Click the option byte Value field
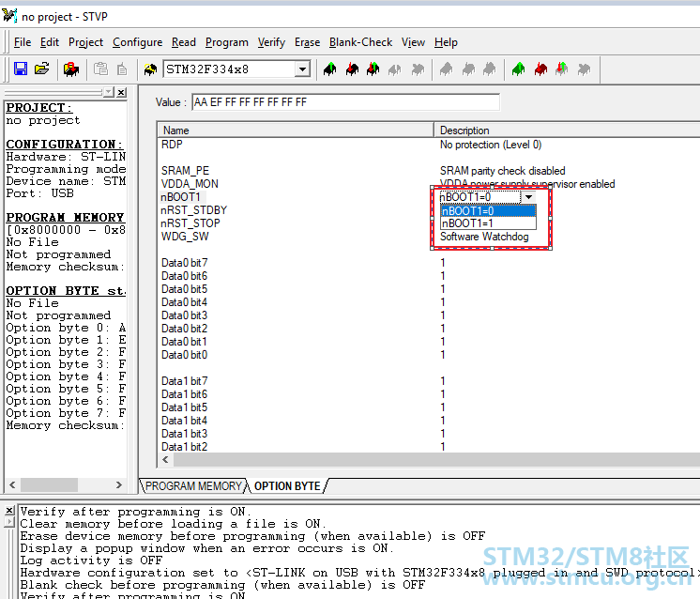This screenshot has width=700, height=599. (346, 102)
